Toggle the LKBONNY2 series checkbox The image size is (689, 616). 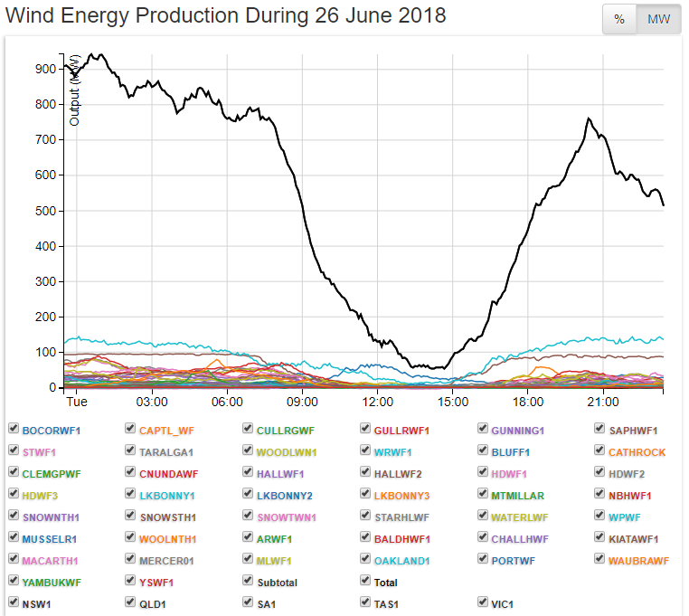[x=248, y=494]
